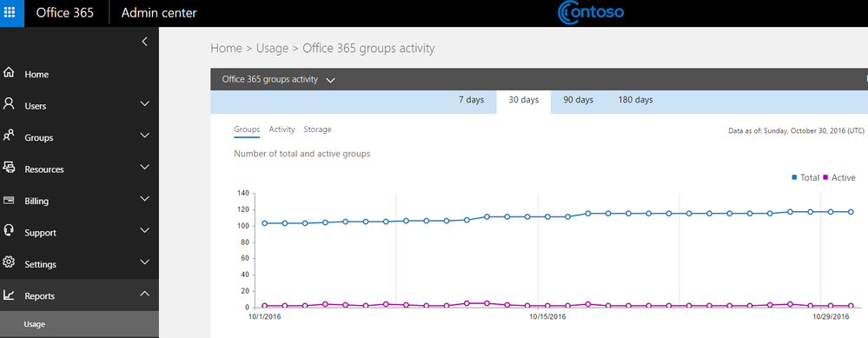This screenshot has width=868, height=338.
Task: Click the Resources printer icon
Action: click(x=9, y=168)
